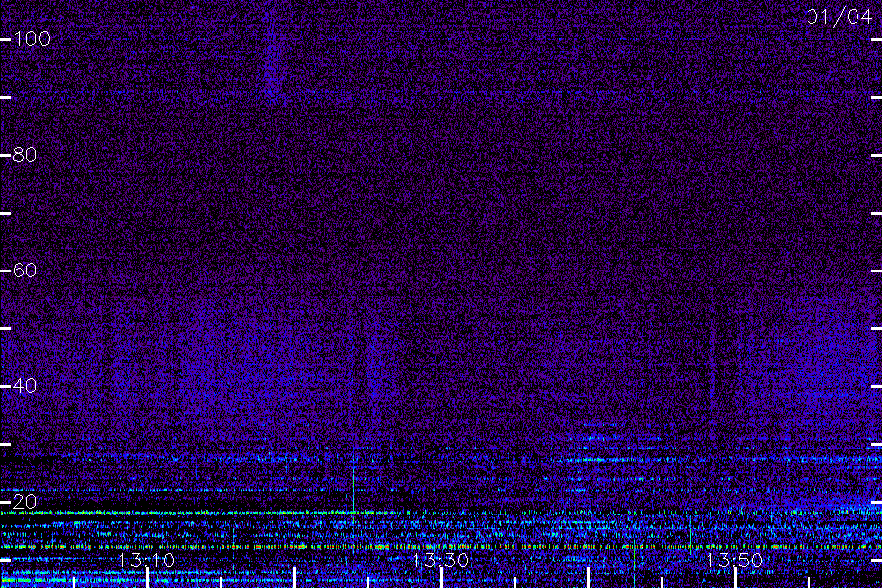
Task: Click the 40 frequency axis label
Action: (24, 385)
